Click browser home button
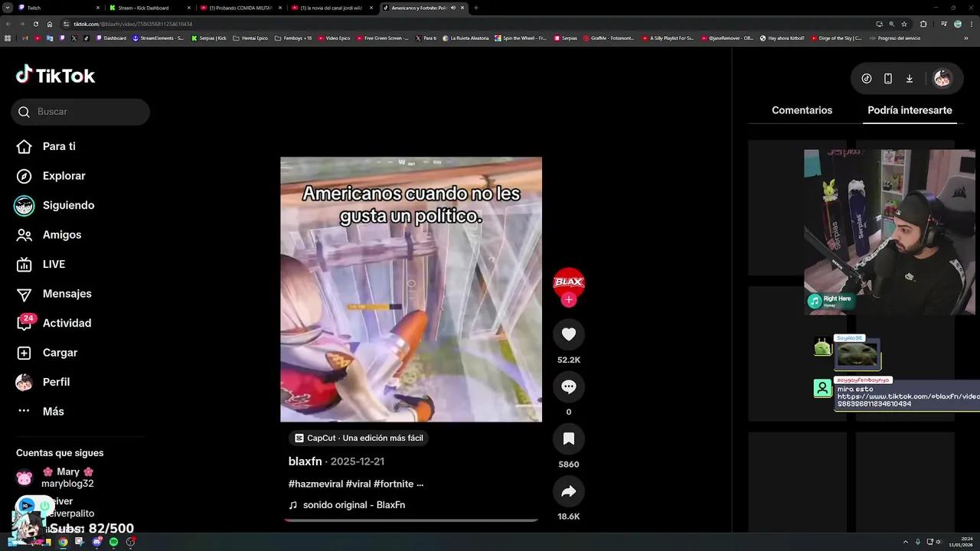 pyautogui.click(x=50, y=24)
